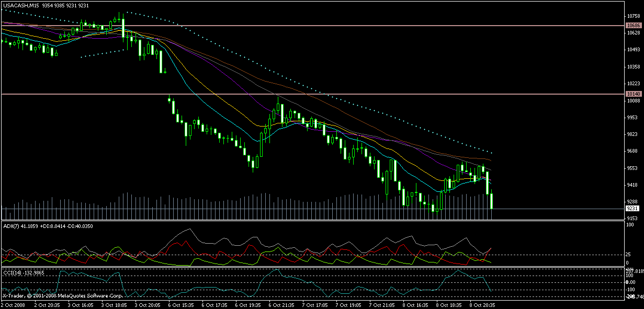
Task: Click the 10758 price axis label
Action: (x=634, y=16)
